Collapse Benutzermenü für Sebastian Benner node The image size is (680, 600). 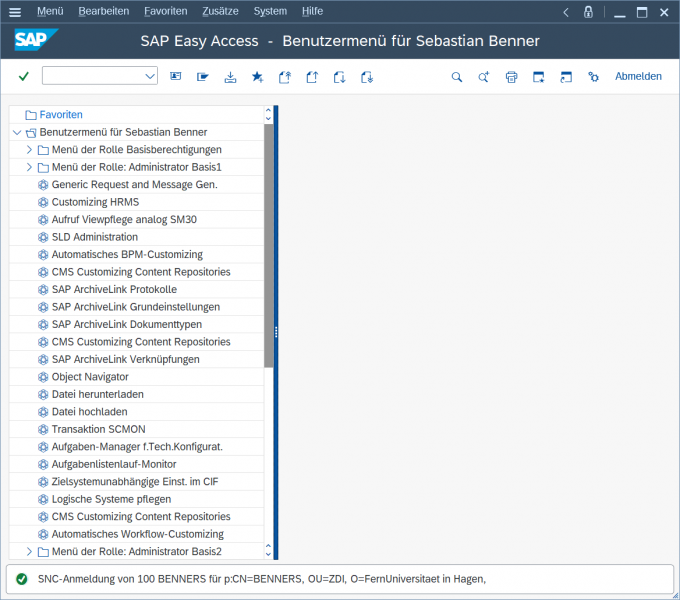pyautogui.click(x=17, y=132)
